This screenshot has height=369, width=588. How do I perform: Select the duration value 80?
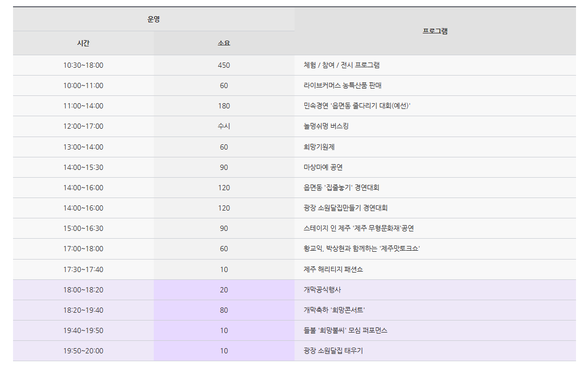point(224,310)
